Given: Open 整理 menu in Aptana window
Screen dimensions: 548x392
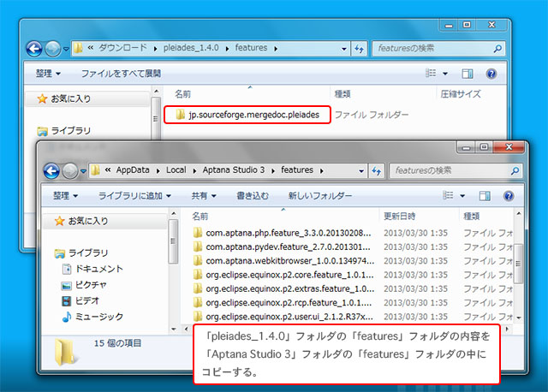Looking at the screenshot, I should click(x=65, y=196).
